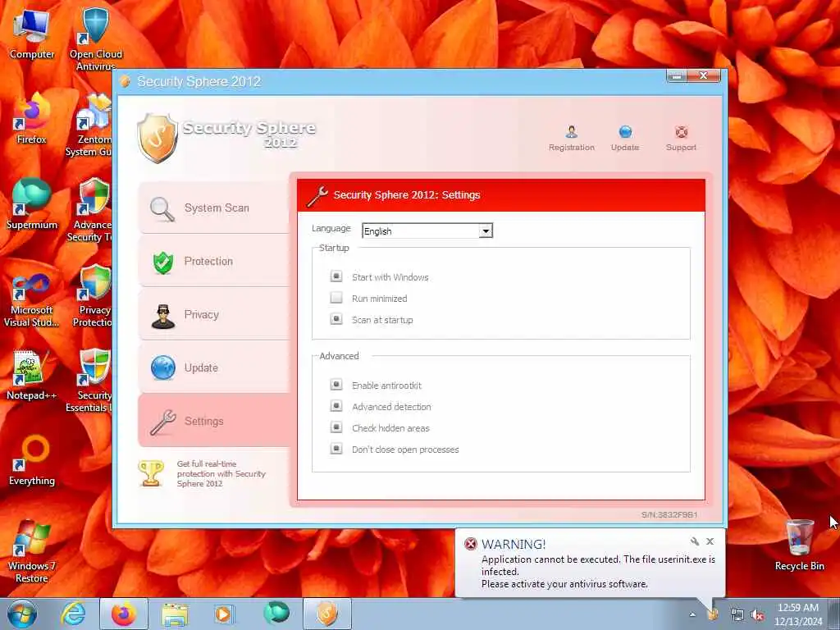Screen dimensions: 840x630
Task: Enable Run minimized checkbox
Action: (336, 298)
